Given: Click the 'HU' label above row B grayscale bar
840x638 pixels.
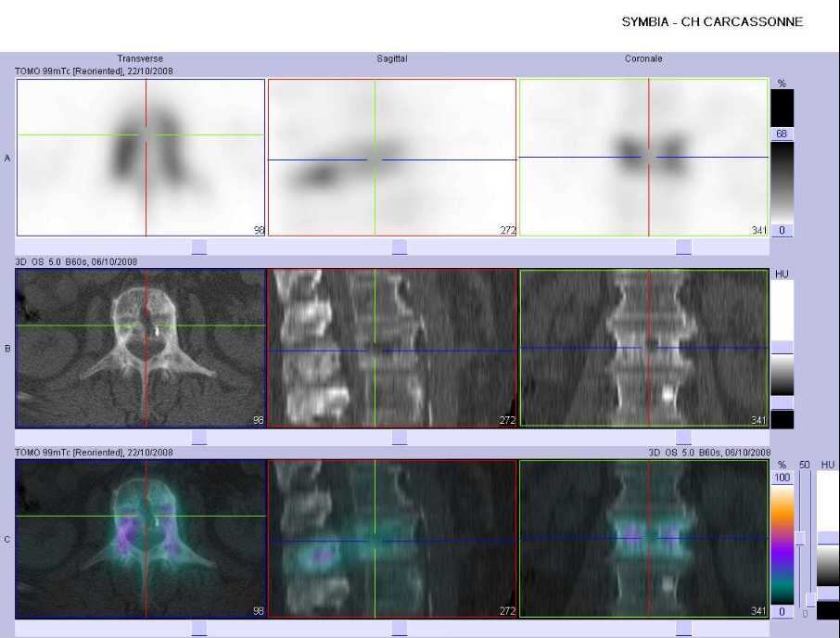Looking at the screenshot, I should coord(782,274).
